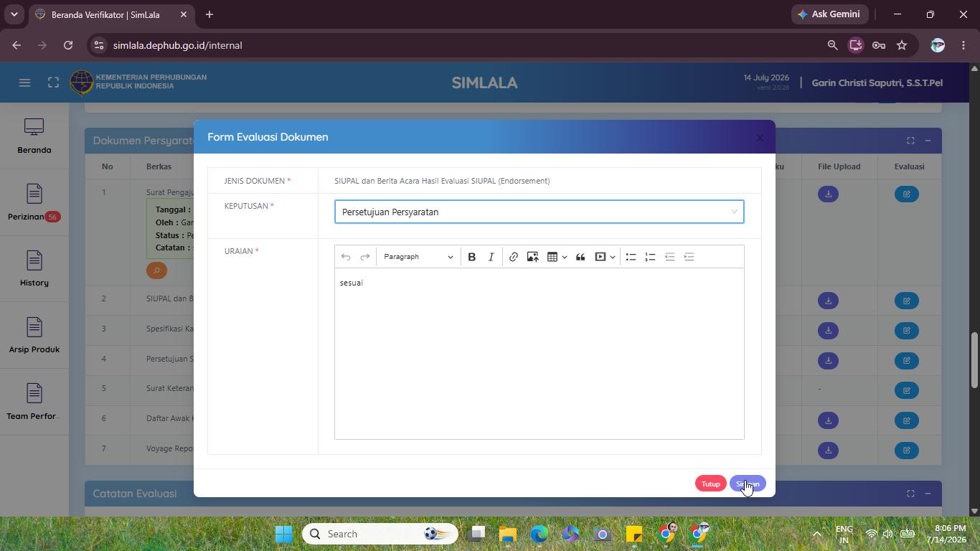Download file for row 2 SIUPAL
Screen dimensions: 980x551
click(828, 301)
